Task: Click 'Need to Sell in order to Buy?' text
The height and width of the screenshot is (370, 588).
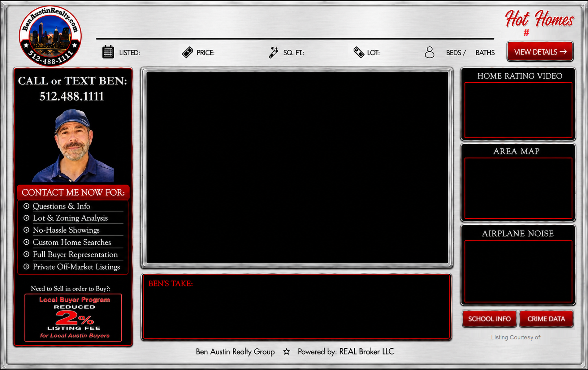Action: click(x=71, y=289)
